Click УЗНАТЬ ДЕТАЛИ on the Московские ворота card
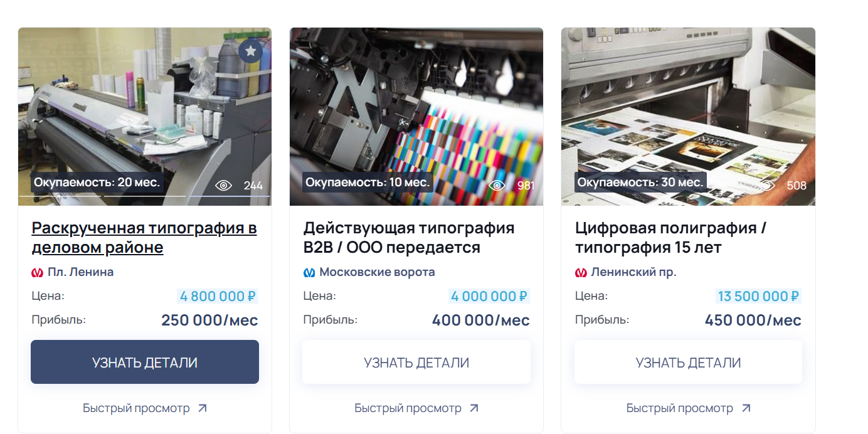The image size is (868, 434). (416, 362)
